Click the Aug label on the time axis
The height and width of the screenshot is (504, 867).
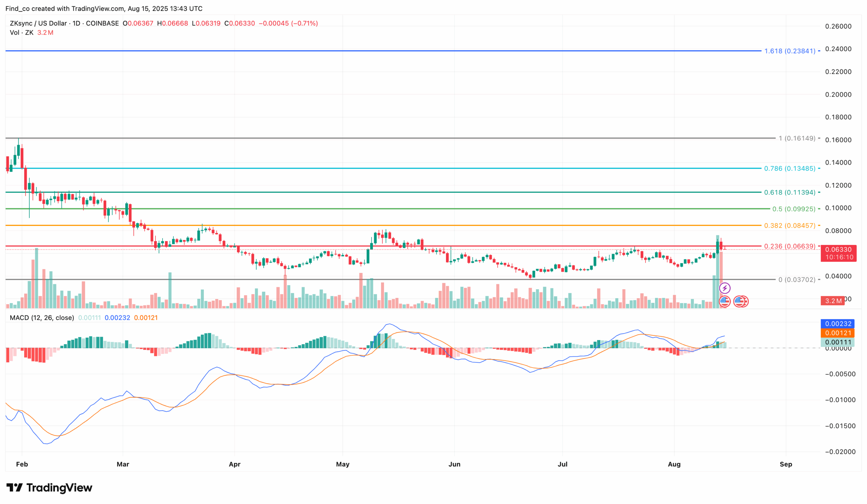coord(674,464)
